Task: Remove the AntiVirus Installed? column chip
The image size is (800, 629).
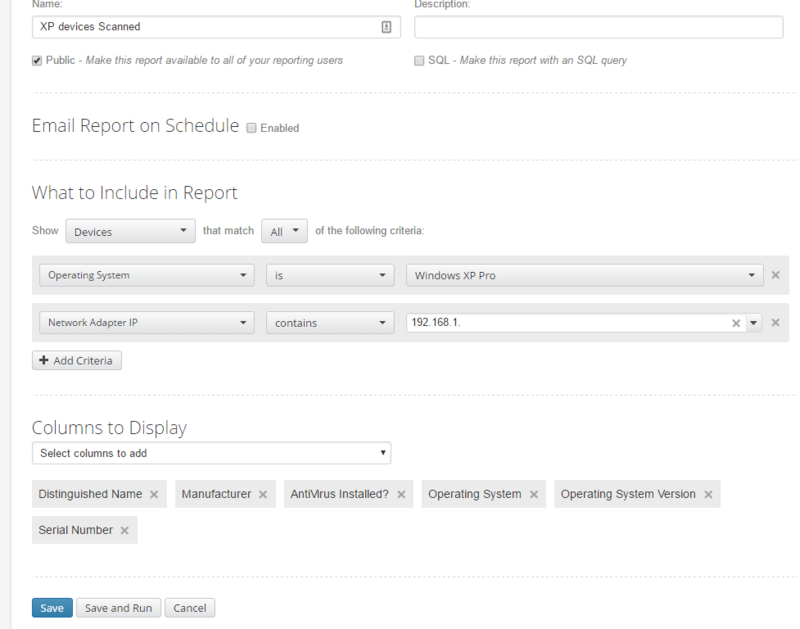Action: (x=399, y=493)
